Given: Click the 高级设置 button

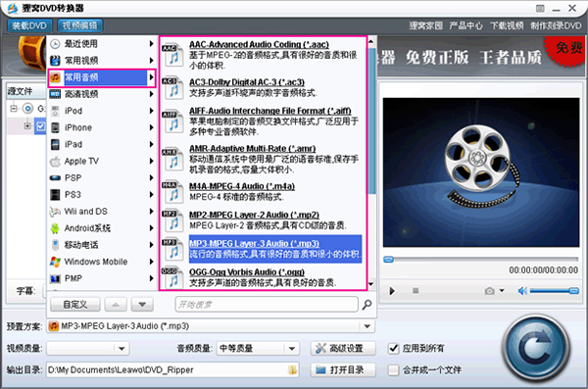Looking at the screenshot, I should [x=342, y=349].
